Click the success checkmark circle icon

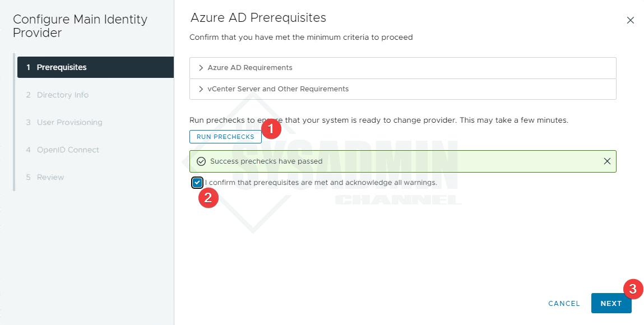(x=201, y=161)
